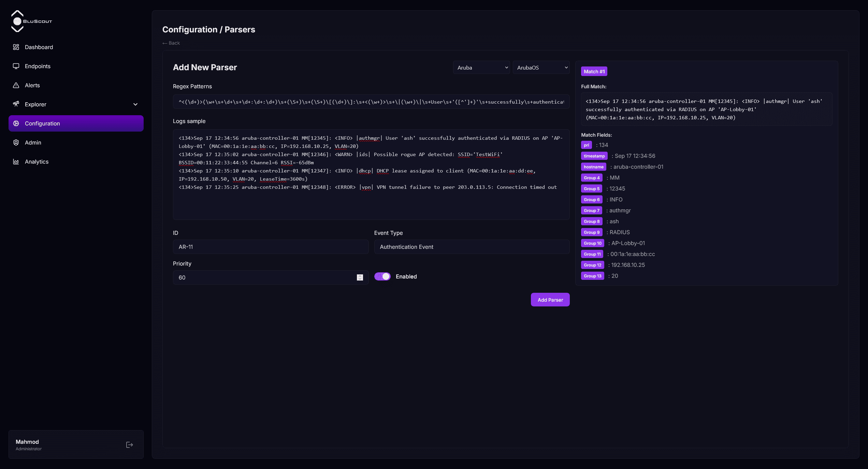Increment Priority using the stepper arrow
This screenshot has width=868, height=469.
tap(360, 276)
